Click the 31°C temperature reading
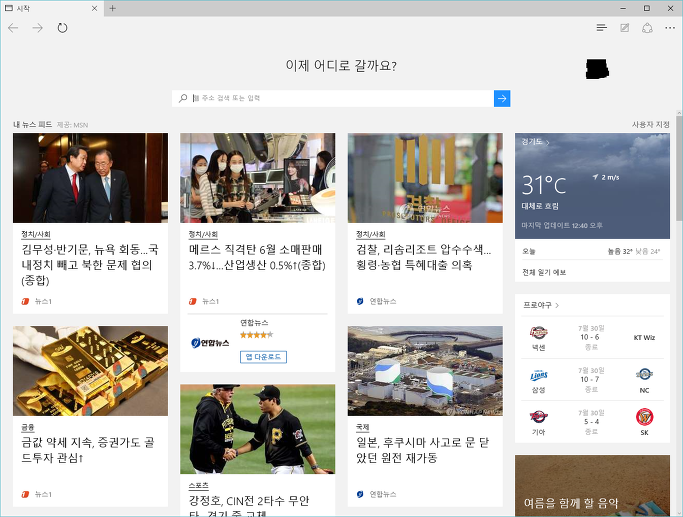 tap(544, 185)
